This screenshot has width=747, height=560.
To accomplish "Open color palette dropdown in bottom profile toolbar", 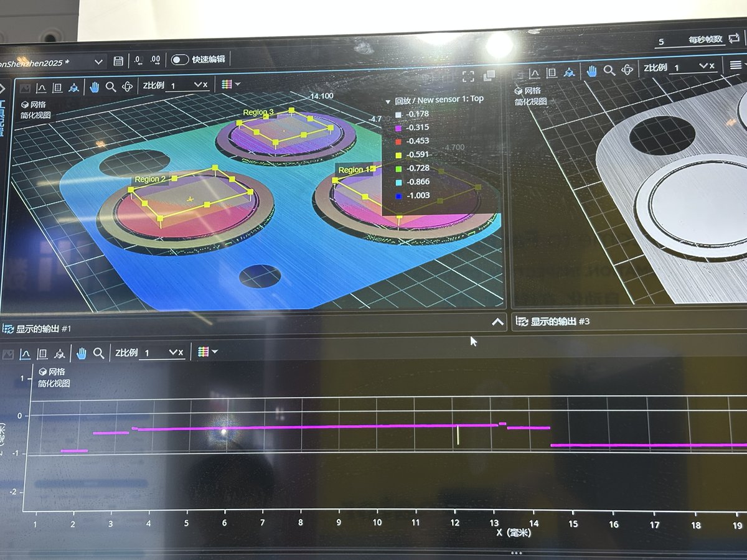I will tap(207, 352).
